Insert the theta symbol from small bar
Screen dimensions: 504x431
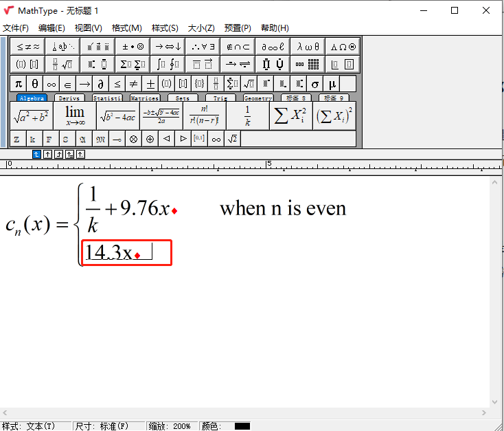[35, 84]
